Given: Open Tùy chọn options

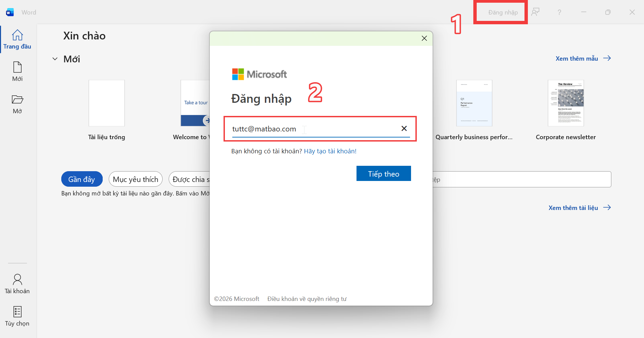Looking at the screenshot, I should coord(17,316).
